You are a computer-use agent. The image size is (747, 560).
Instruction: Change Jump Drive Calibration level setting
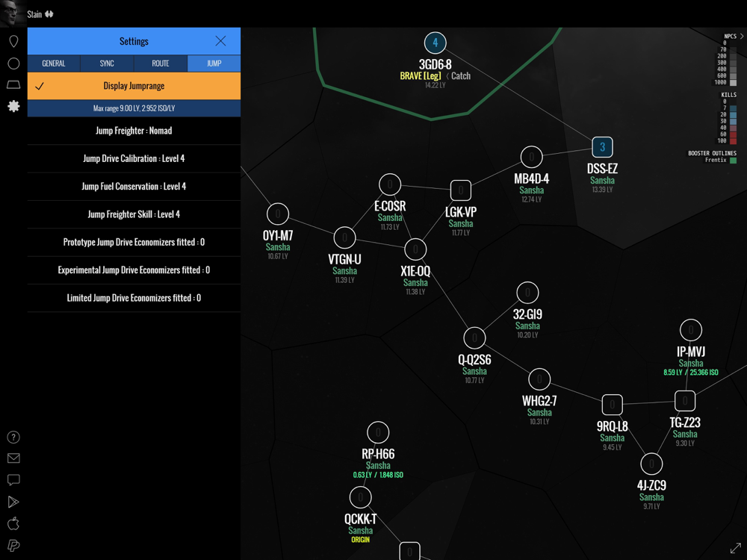[134, 158]
